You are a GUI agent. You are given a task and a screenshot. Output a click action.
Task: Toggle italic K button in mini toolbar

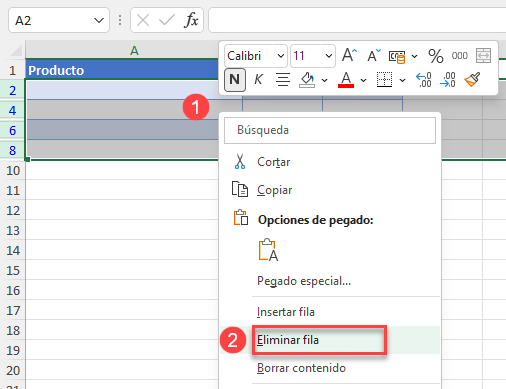(x=258, y=80)
